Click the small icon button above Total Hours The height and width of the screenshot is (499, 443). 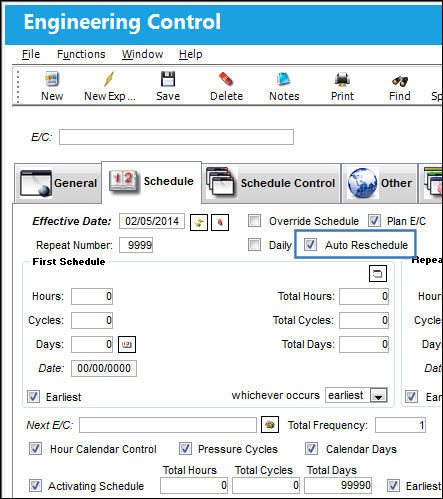click(378, 274)
